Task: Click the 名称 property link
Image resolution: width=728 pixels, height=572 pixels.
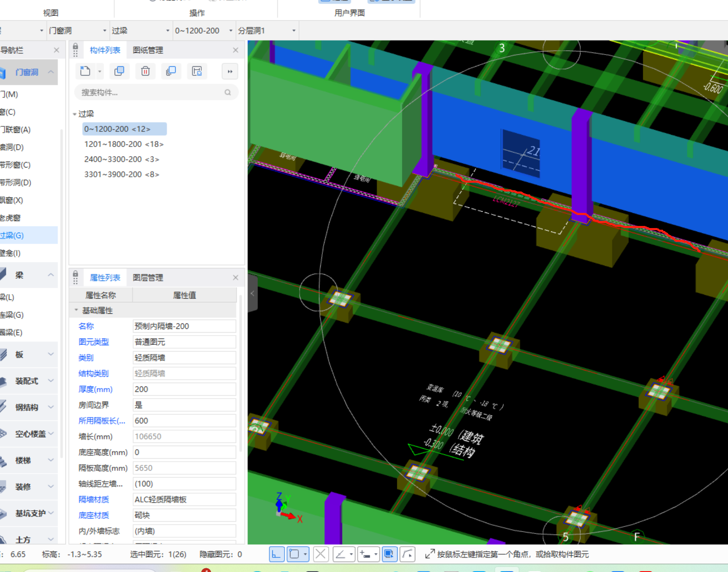Action: coord(86,326)
